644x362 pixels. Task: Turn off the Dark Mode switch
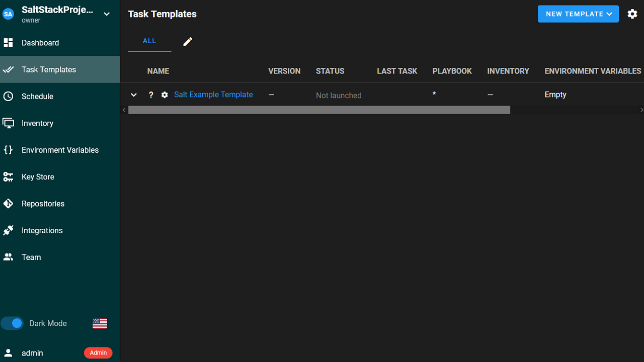point(13,323)
